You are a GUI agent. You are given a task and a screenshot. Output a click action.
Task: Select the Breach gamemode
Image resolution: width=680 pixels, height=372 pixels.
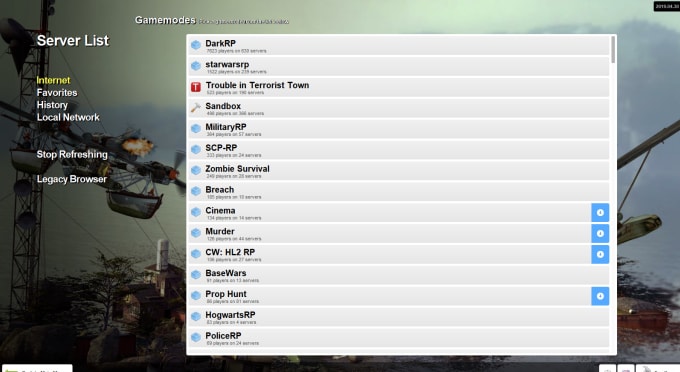click(x=399, y=191)
